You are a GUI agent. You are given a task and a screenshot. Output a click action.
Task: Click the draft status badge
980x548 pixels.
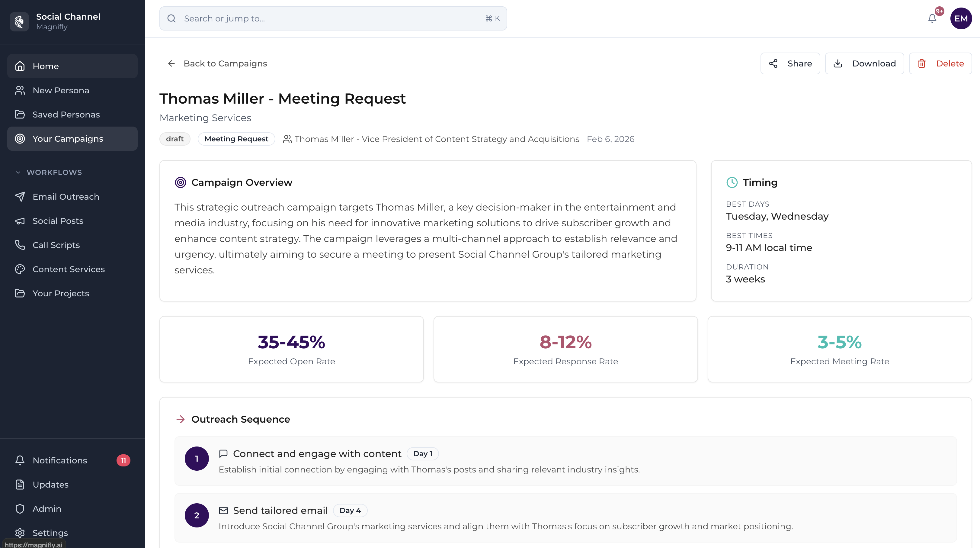(175, 139)
